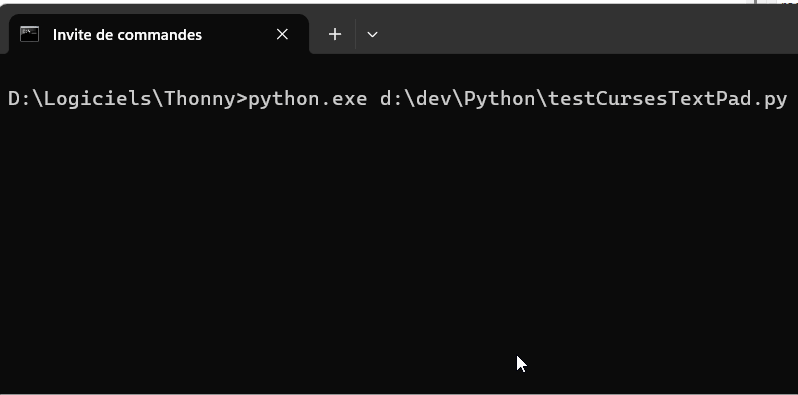798x395 pixels.
Task: Click the divider between plus and chevron
Action: point(355,34)
